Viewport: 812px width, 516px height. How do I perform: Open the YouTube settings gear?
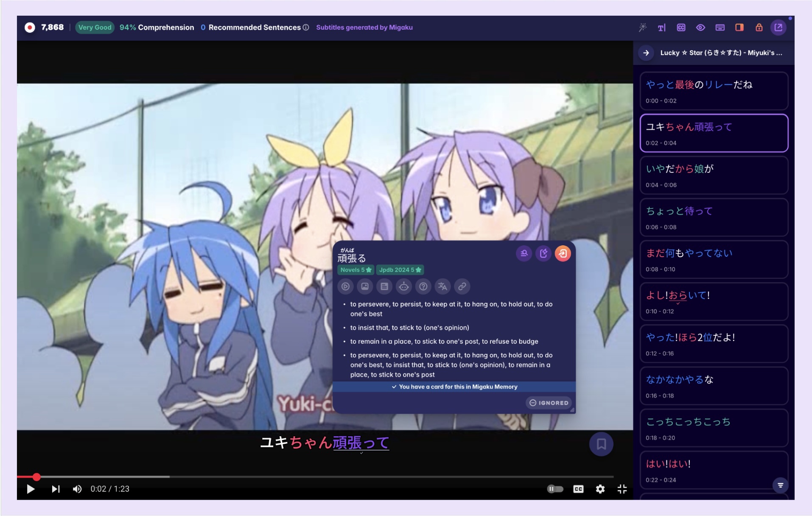[x=600, y=489]
